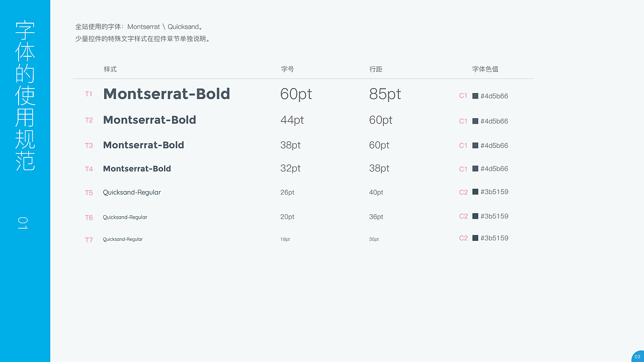Click the T6 row color swatch square
Image resolution: width=644 pixels, height=362 pixels.
click(x=475, y=216)
